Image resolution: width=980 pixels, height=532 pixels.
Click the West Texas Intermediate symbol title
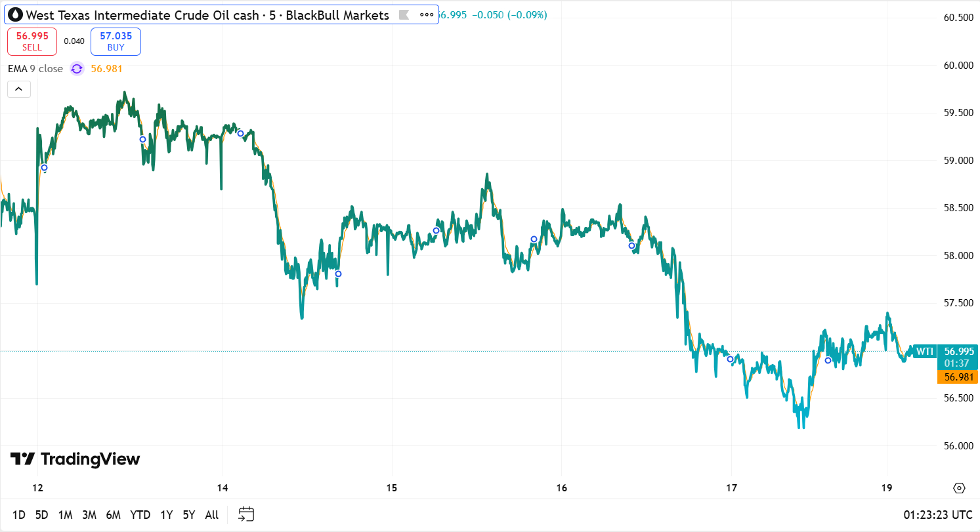[x=207, y=15]
